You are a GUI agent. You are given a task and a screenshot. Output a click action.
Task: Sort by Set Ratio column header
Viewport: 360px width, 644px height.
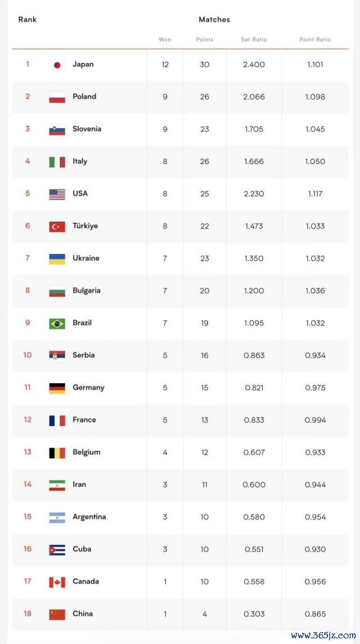coord(254,40)
